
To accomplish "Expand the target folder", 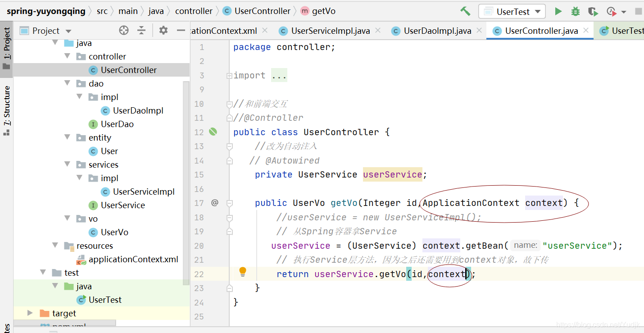I will click(30, 313).
